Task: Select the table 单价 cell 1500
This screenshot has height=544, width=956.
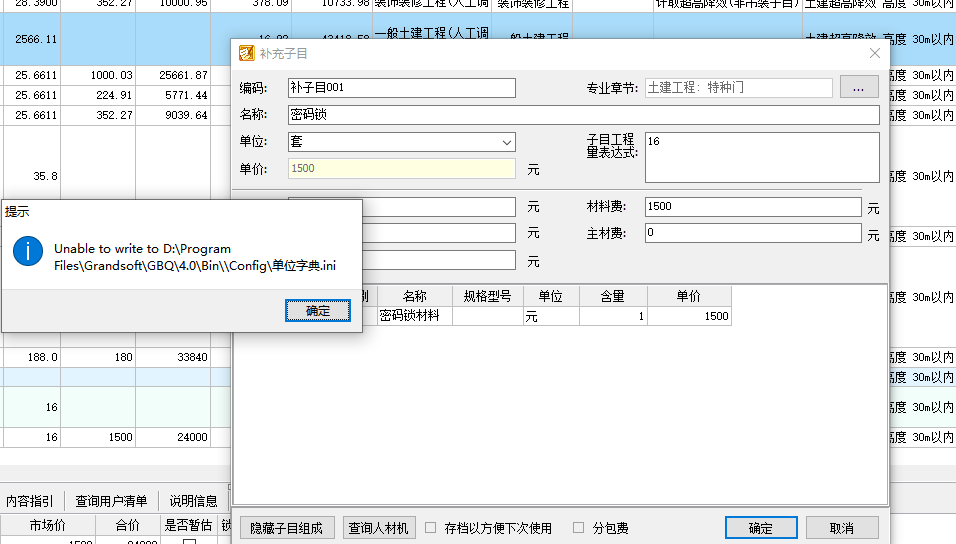Action: tap(689, 316)
